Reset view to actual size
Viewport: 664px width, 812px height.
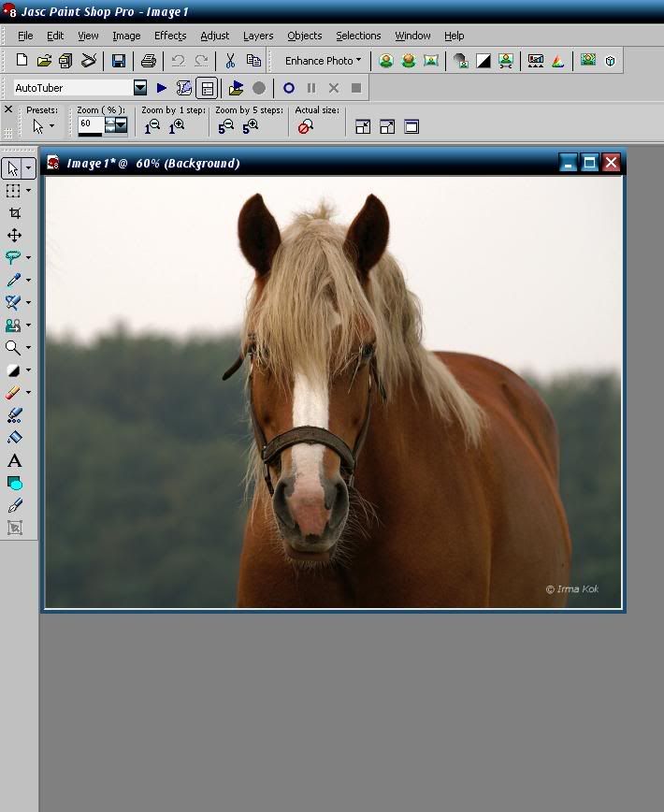coord(305,126)
